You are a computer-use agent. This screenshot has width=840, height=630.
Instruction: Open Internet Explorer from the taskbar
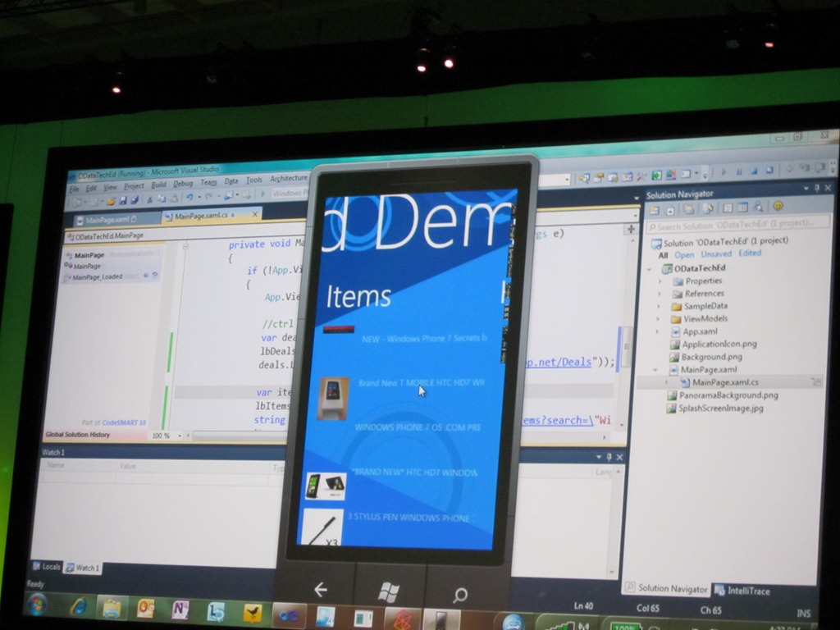coord(79,607)
